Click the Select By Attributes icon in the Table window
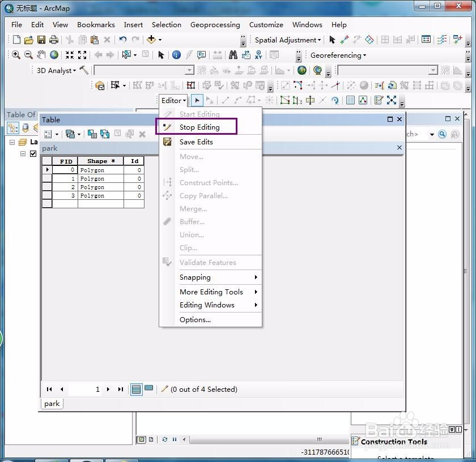 tap(92, 134)
